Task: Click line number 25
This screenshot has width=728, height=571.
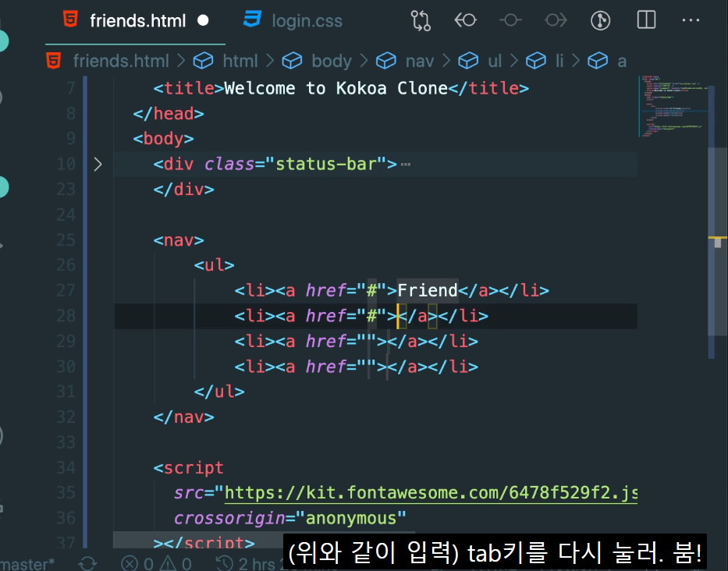Action: click(x=66, y=240)
